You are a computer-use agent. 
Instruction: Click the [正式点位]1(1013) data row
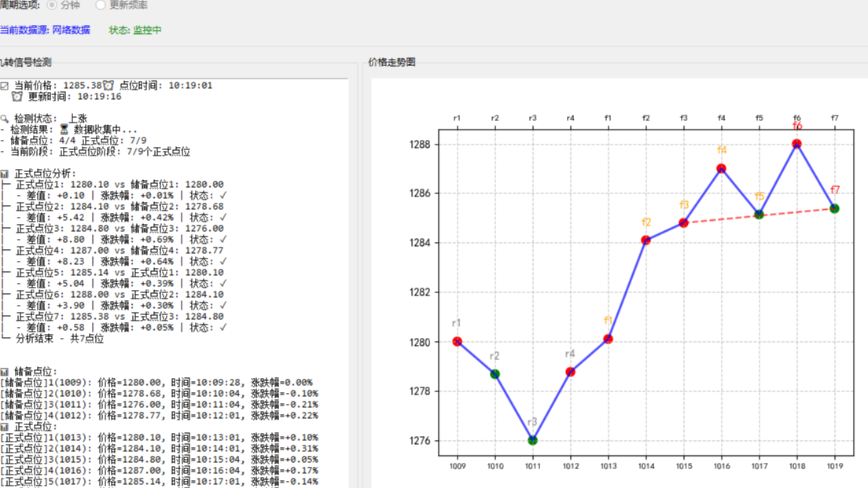click(x=160, y=438)
